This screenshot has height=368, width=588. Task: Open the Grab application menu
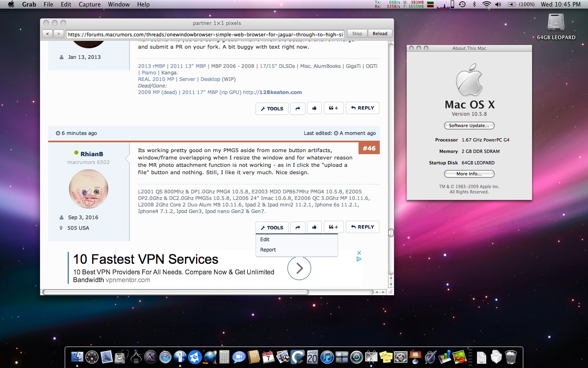pyautogui.click(x=29, y=4)
